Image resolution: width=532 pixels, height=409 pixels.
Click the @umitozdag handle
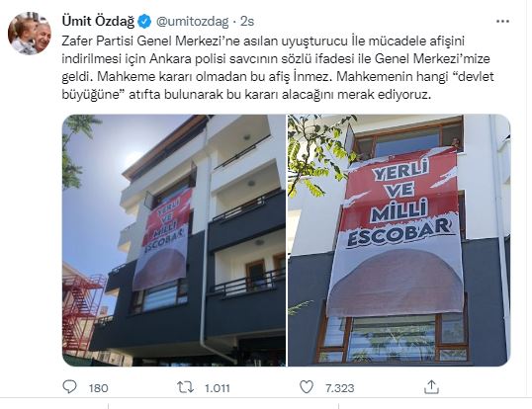click(x=192, y=22)
